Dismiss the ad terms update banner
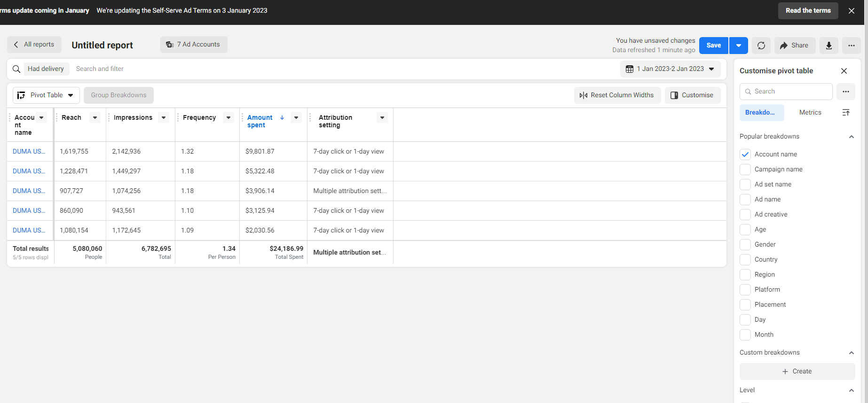Viewport: 868px width, 403px height. [x=851, y=11]
